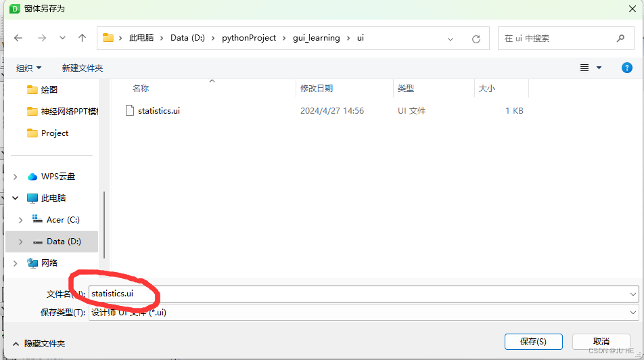Select the ui breadcrumb segment
Image resolution: width=644 pixels, height=360 pixels.
click(x=360, y=38)
